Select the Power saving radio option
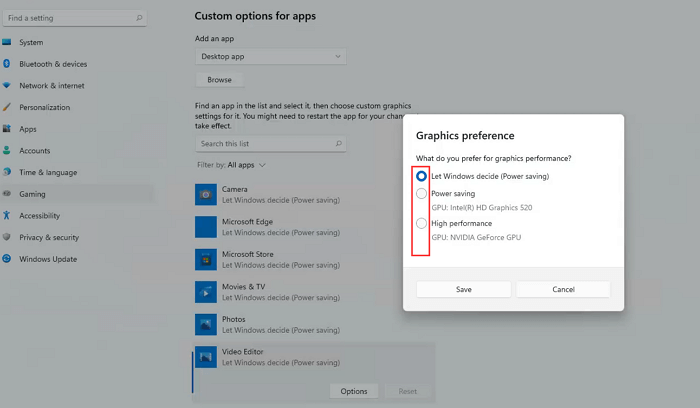700x408 pixels. pyautogui.click(x=421, y=193)
